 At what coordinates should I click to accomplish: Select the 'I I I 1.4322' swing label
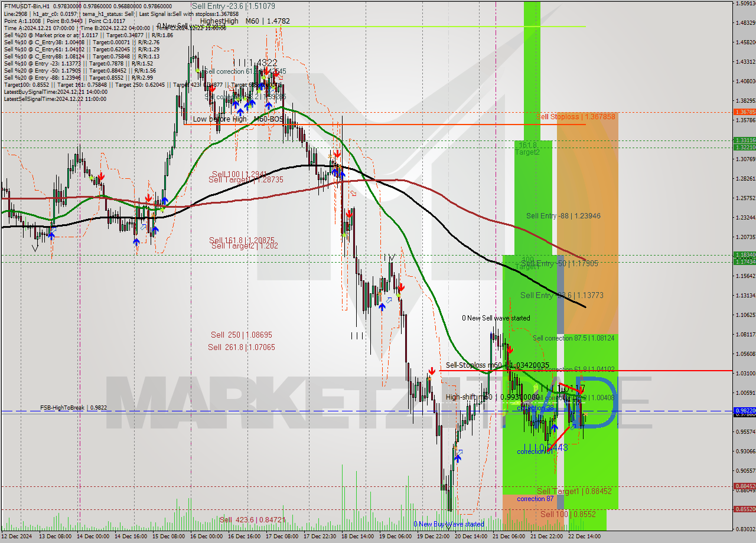255,62
